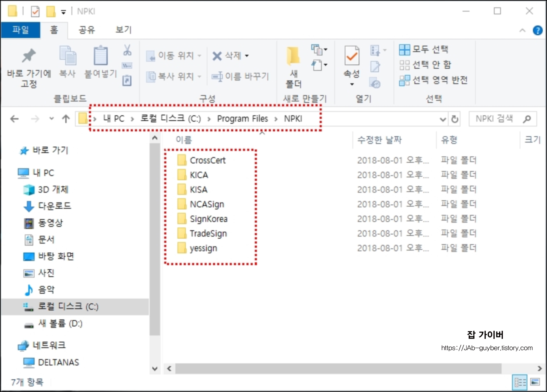The height and width of the screenshot is (392, 547).
Task: Click Quick Access Toolbar properties icon
Action: pyautogui.click(x=35, y=12)
